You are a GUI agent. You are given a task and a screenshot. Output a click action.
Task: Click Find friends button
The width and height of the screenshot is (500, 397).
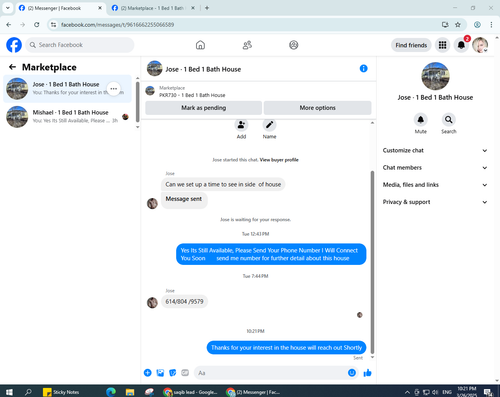coord(411,45)
